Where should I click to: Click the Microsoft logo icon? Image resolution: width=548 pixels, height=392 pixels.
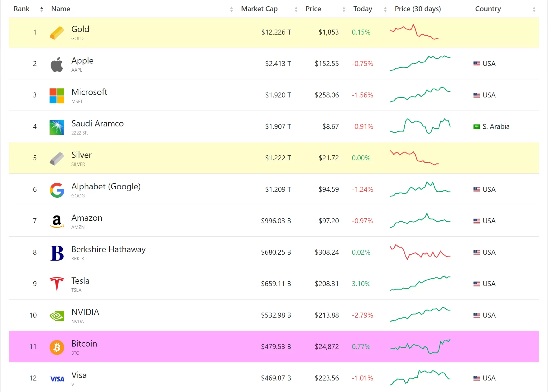click(x=57, y=96)
